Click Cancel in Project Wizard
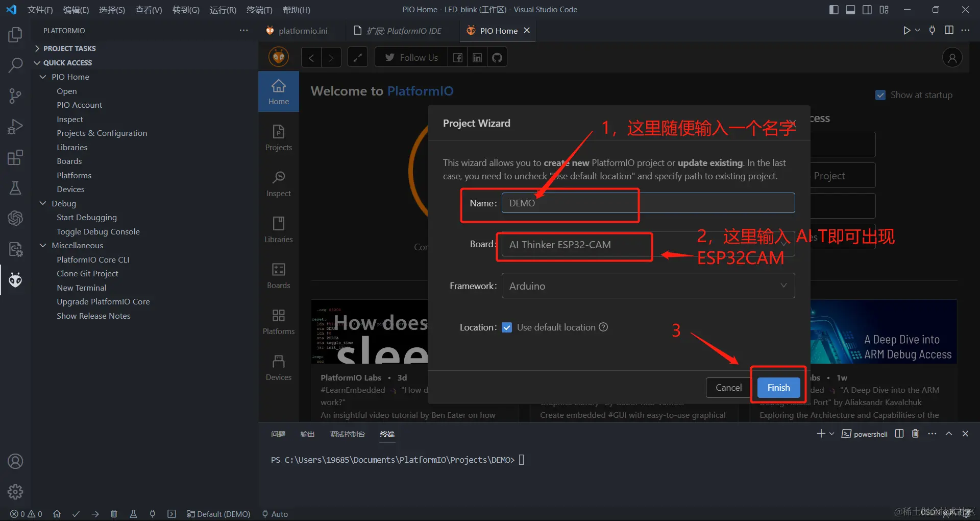The height and width of the screenshot is (521, 980). click(728, 388)
